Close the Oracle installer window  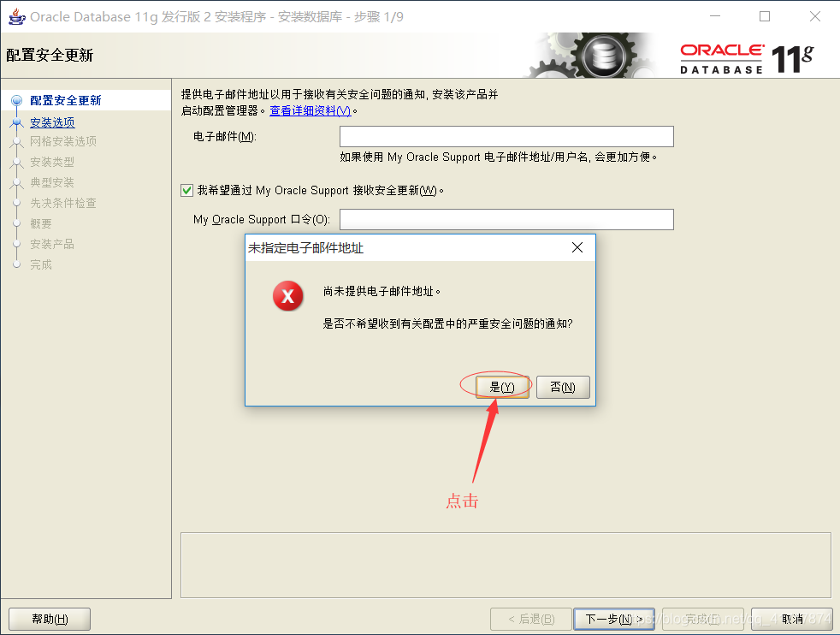pyautogui.click(x=815, y=16)
